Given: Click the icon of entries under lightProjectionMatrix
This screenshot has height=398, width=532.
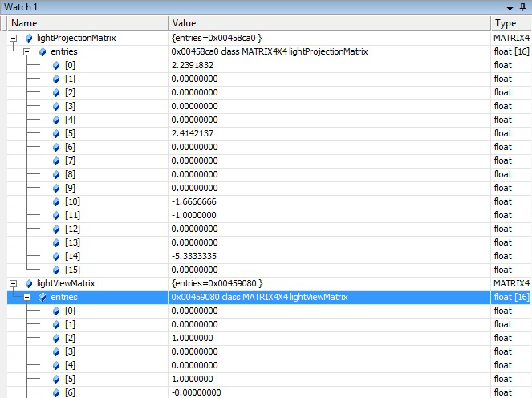Looking at the screenshot, I should (x=42, y=51).
